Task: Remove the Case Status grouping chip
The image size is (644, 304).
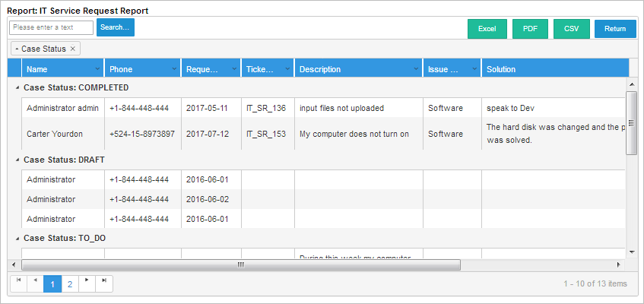Action: [72, 49]
